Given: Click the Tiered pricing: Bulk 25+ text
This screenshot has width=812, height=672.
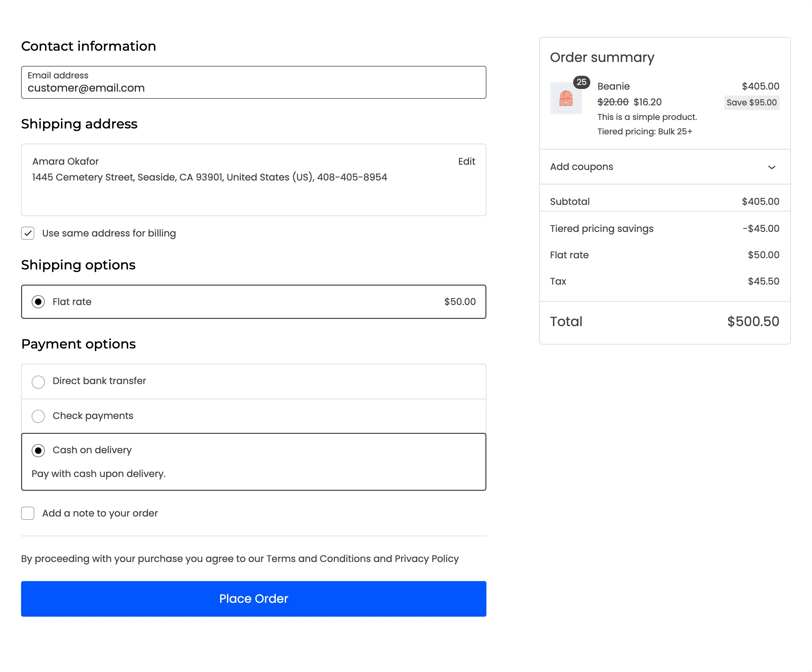Looking at the screenshot, I should click(645, 131).
